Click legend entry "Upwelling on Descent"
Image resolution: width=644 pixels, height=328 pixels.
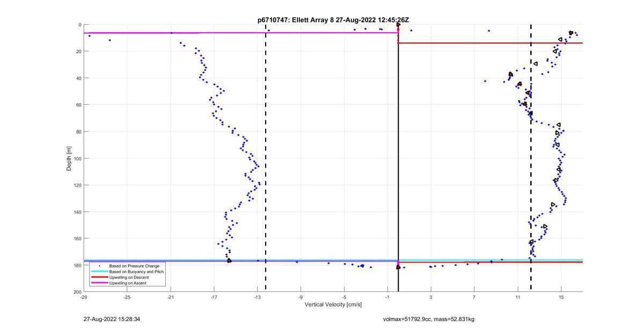(x=129, y=277)
